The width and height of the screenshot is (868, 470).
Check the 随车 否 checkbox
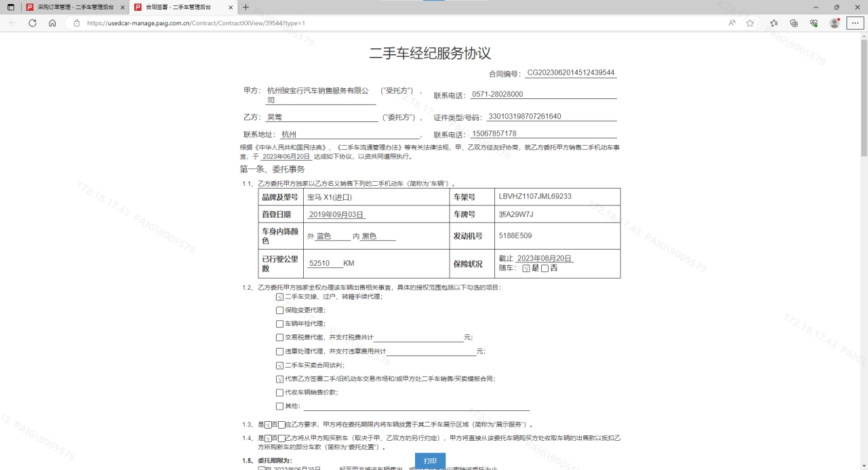(545, 268)
